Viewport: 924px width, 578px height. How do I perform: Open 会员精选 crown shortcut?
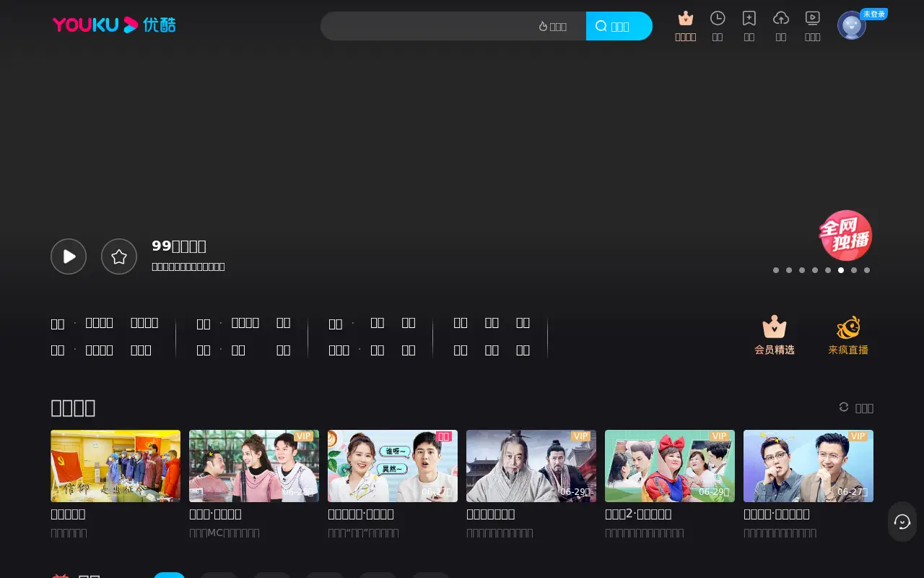775,335
